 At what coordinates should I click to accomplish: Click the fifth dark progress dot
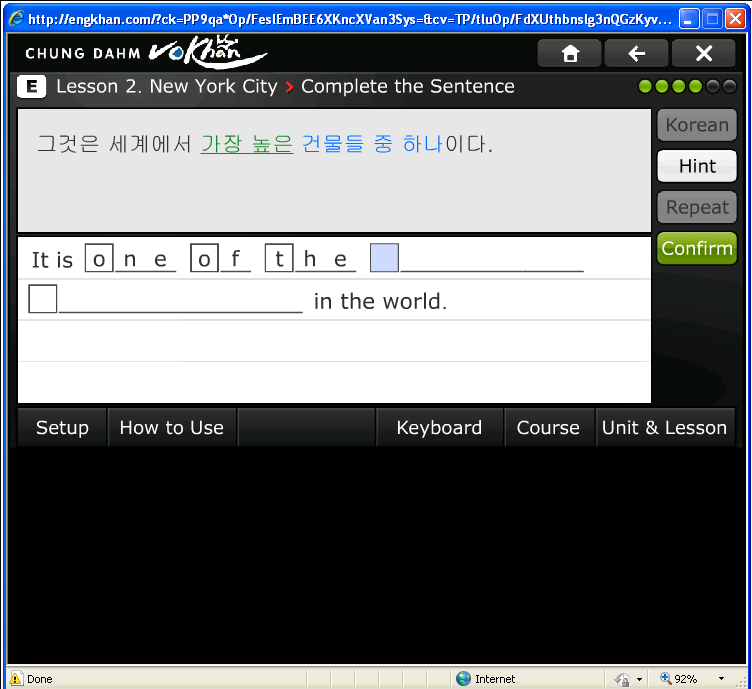(713, 87)
